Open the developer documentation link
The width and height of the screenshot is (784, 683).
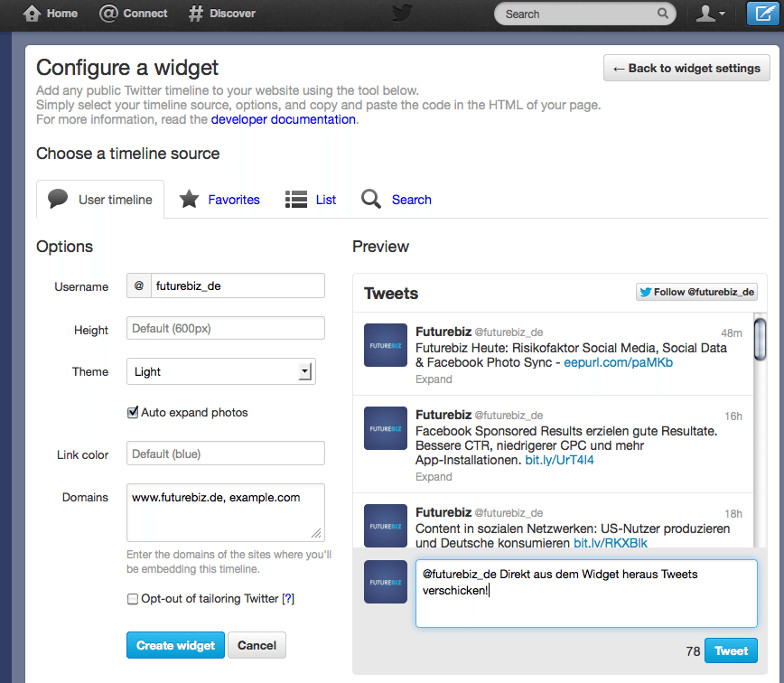[x=284, y=119]
